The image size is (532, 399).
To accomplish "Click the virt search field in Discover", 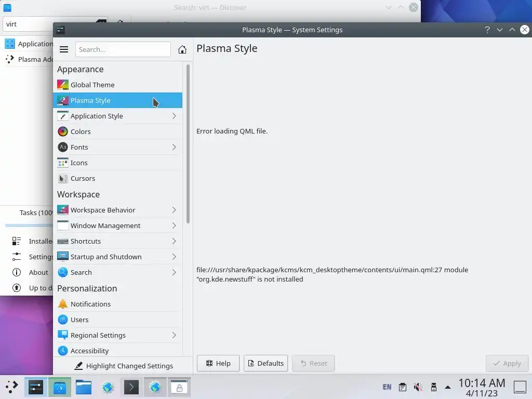I will [x=55, y=24].
